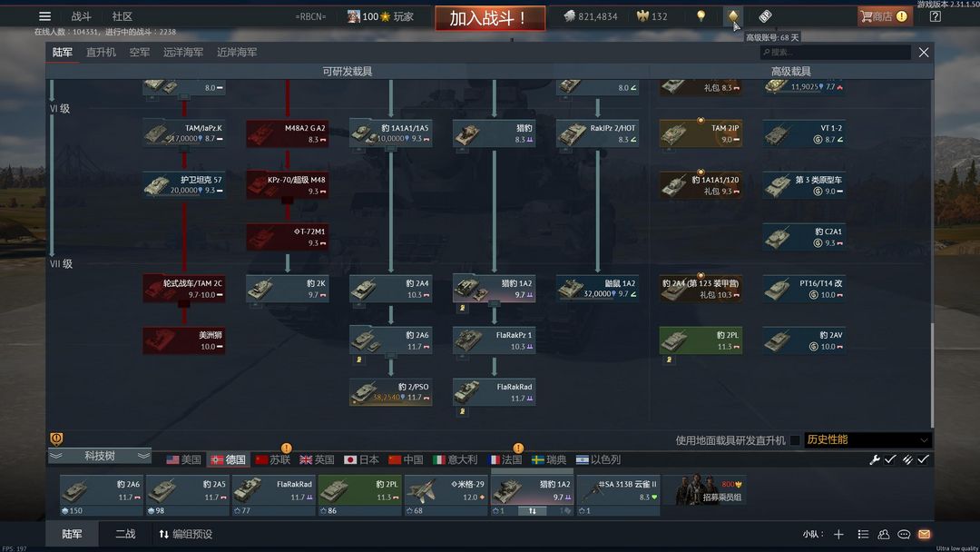
Task: Open the 历史性能 game mode dropdown
Action: (x=867, y=440)
